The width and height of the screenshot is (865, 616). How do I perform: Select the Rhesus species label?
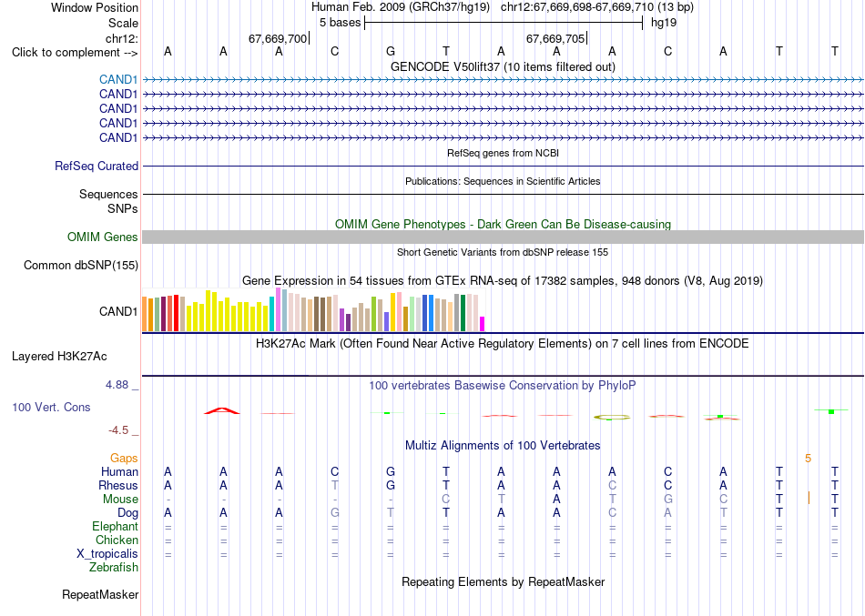tap(118, 486)
